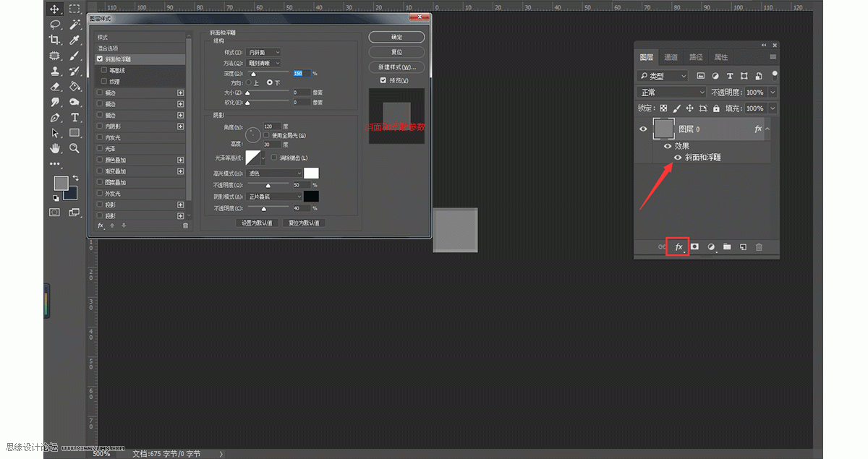Add a layer mask from Layers panel
Viewport: 868px width, 459px height.
tap(694, 247)
